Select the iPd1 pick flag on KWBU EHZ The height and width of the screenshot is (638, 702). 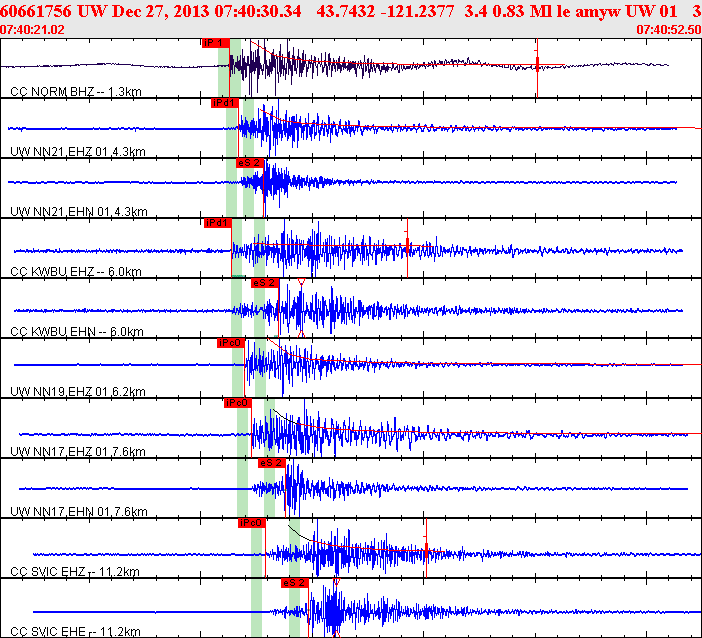point(218,223)
